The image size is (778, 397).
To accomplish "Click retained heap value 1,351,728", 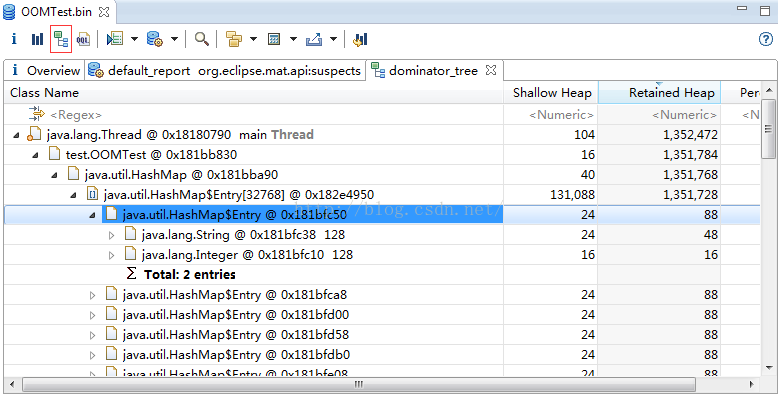I will (x=690, y=195).
